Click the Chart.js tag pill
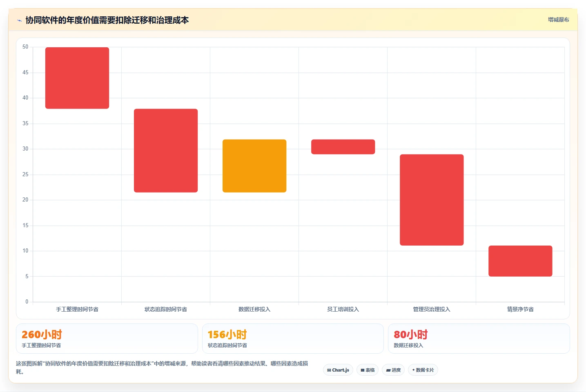This screenshot has height=392, width=586. (338, 370)
